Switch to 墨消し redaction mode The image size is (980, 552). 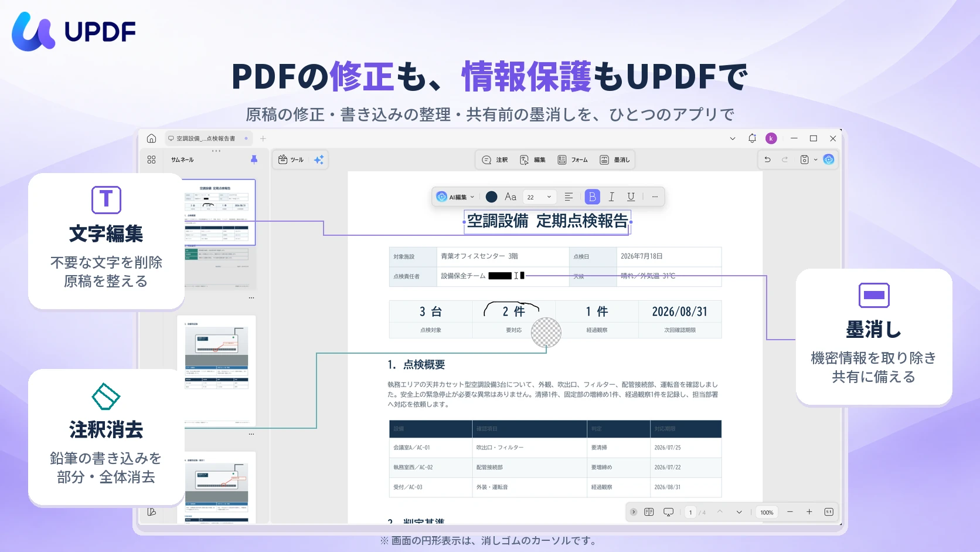tap(615, 160)
